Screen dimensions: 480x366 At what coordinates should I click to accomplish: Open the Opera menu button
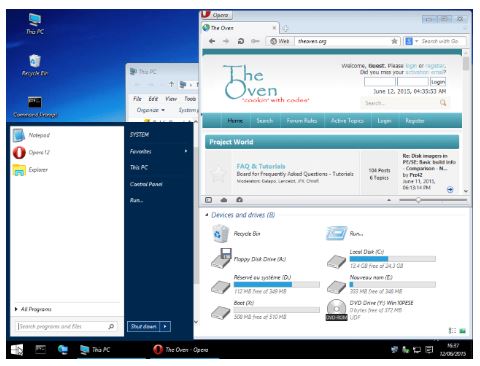pyautogui.click(x=216, y=15)
